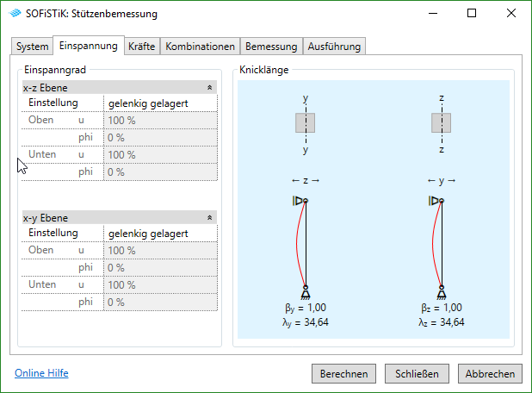Open Einstellung dropdown in x-y Ebene

click(x=160, y=234)
